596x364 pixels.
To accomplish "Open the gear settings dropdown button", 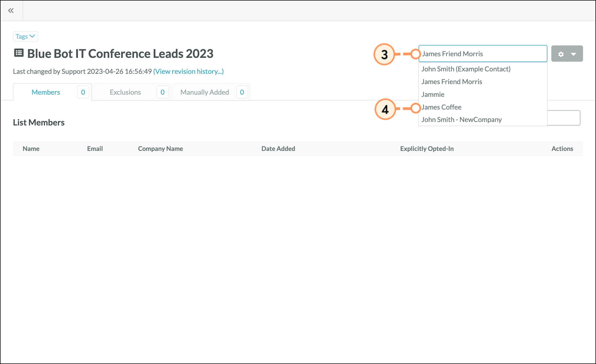I will [x=567, y=54].
